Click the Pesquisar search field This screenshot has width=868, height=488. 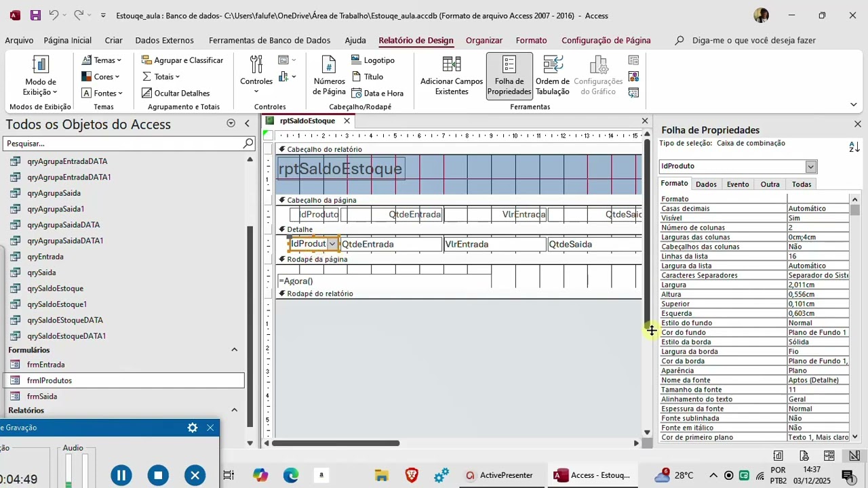coord(129,144)
